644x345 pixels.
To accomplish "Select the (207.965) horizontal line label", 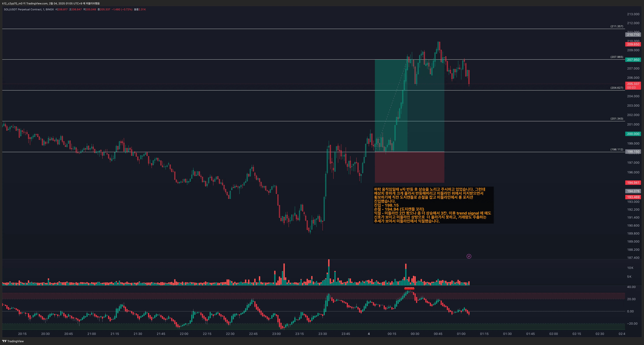I will [617, 57].
